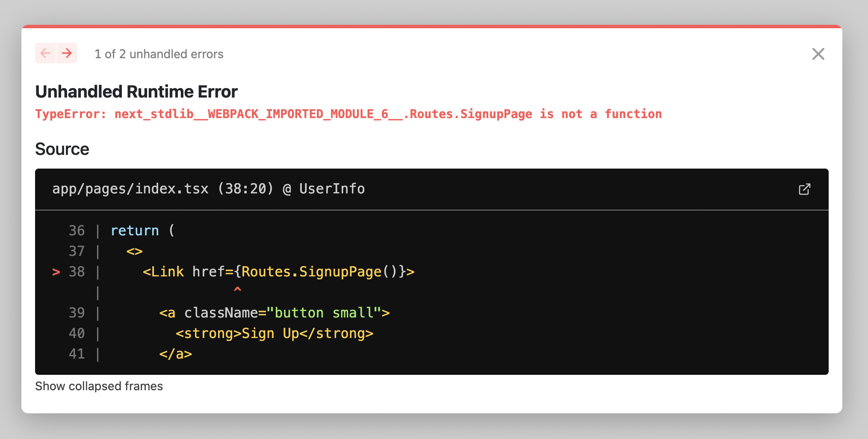Select the highlighted line 38 in source
This screenshot has width=868, height=439.
point(278,271)
